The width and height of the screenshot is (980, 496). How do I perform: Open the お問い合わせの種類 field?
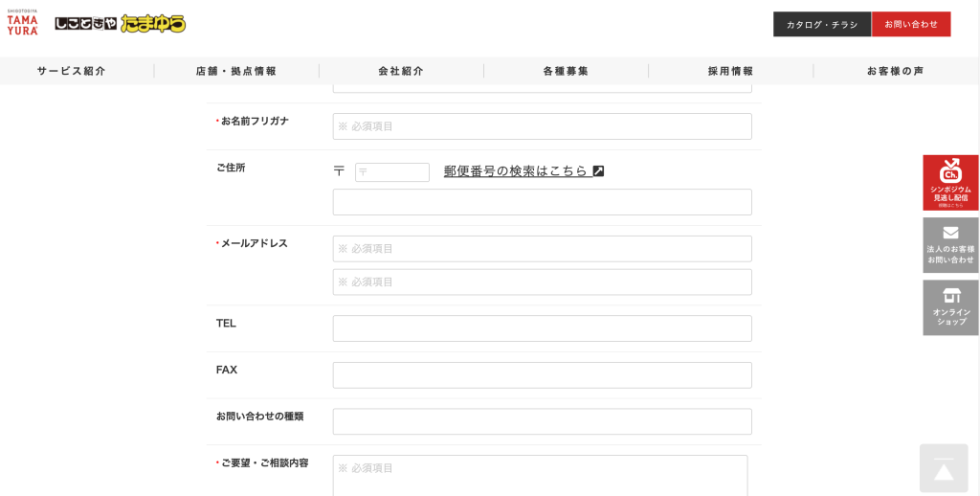542,421
